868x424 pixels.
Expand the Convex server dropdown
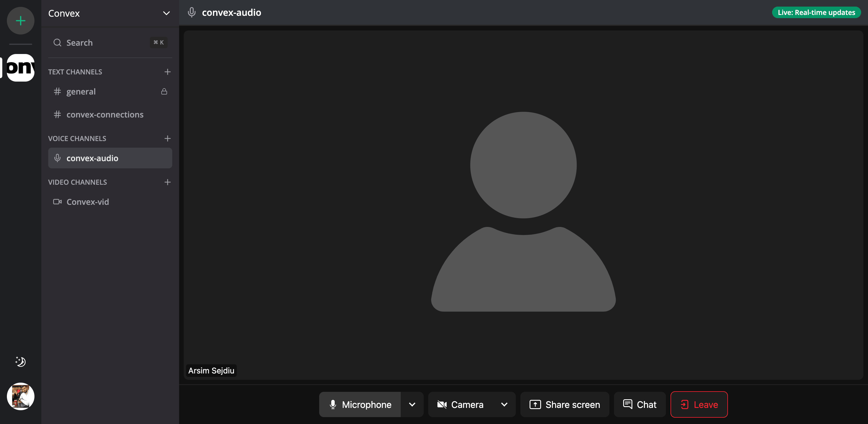(x=166, y=13)
